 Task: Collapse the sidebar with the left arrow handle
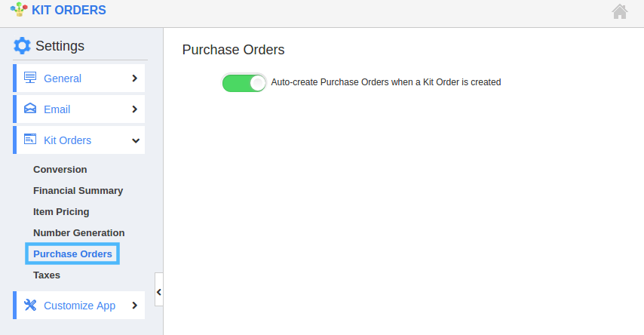point(159,292)
